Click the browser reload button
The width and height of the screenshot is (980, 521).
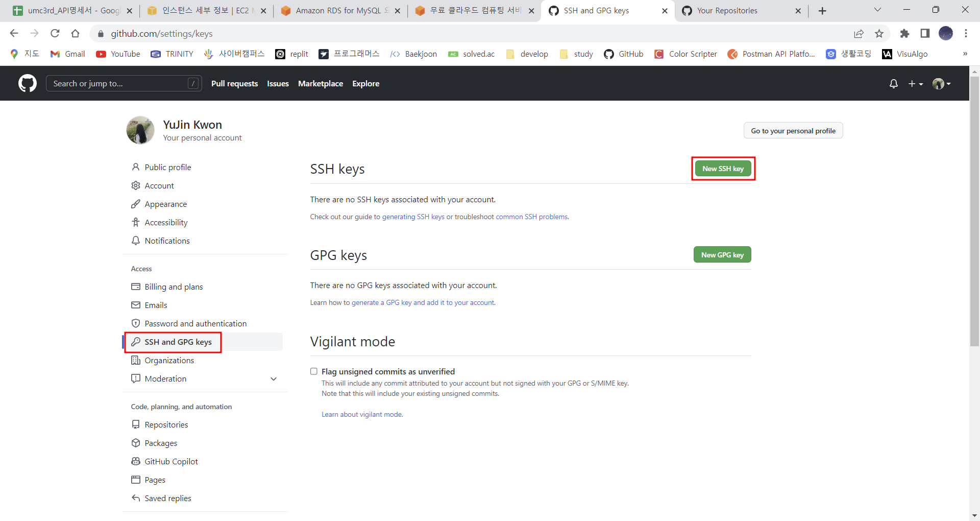[x=55, y=33]
